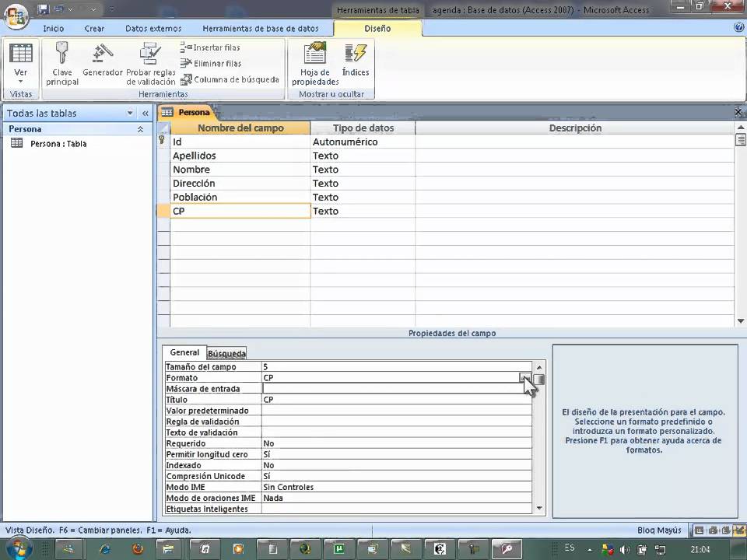Click the volume speaker tray icon
The image size is (747, 560).
coord(625,550)
